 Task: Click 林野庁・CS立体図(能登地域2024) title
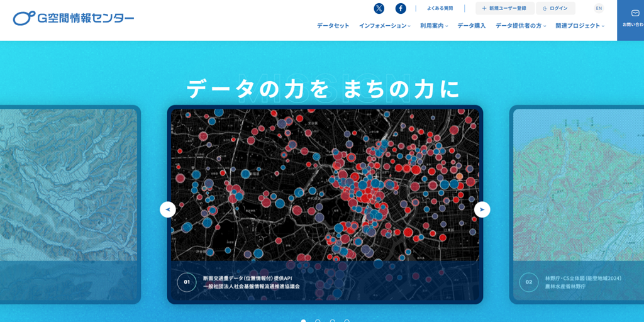(583, 278)
